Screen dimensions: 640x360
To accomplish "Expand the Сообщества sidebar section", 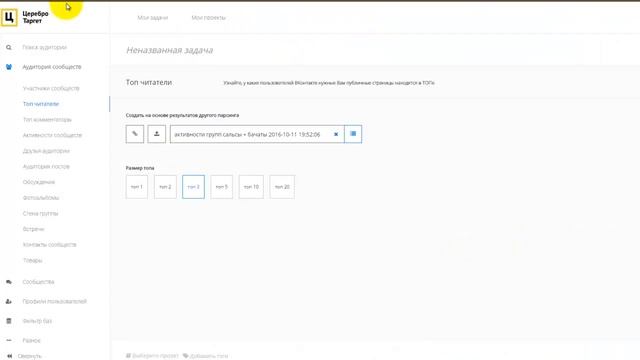I will pyautogui.click(x=38, y=282).
